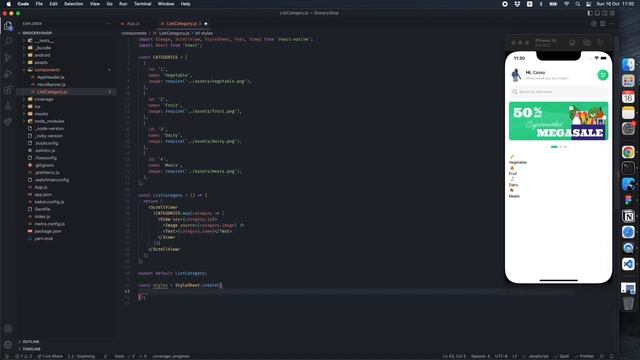Open HeroBanner.js in the explorer
640x360 pixels.
[x=51, y=84]
